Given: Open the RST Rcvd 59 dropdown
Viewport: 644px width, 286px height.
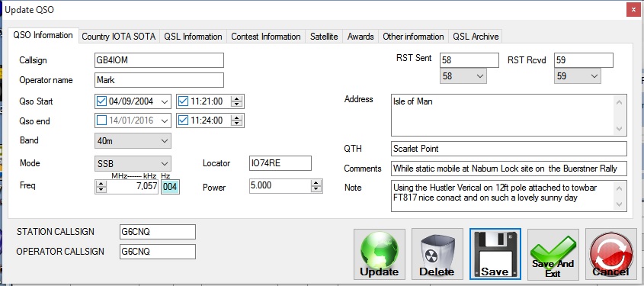Looking at the screenshot, I should 577,76.
